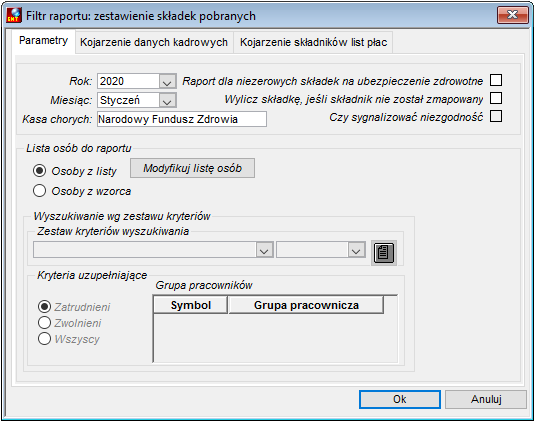Image resolution: width=534 pixels, height=422 pixels.
Task: Open 'Kojarzenie składników list płac' tab
Action: click(x=313, y=42)
